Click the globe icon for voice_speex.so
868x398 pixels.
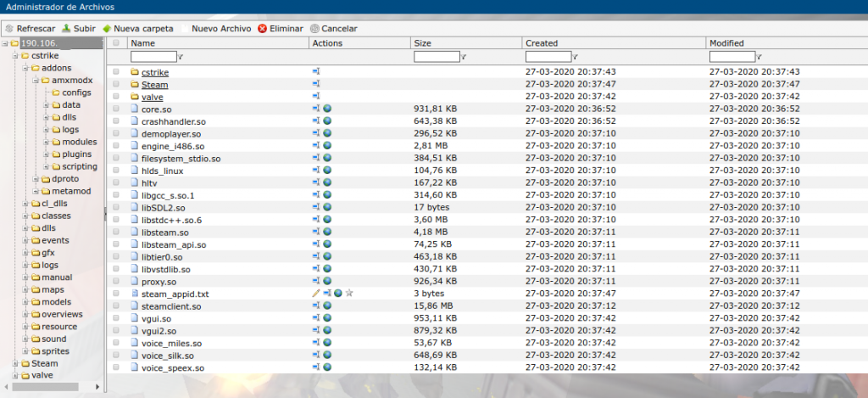click(x=326, y=367)
